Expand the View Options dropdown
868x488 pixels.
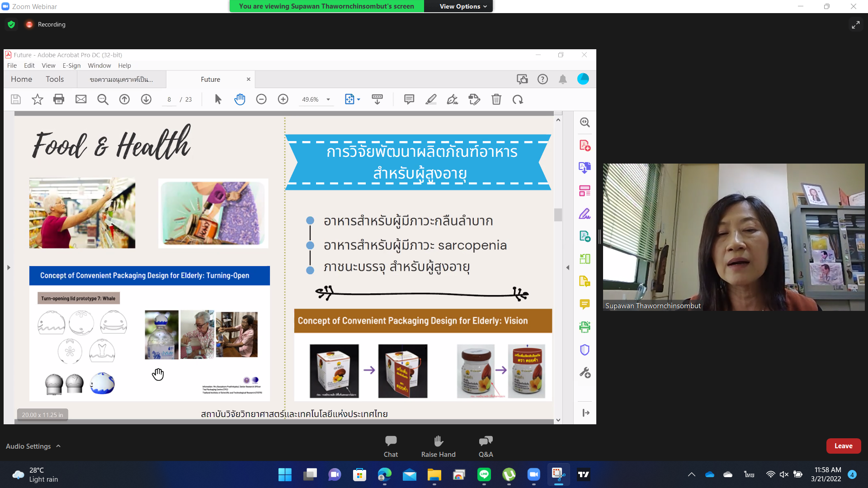(463, 6)
